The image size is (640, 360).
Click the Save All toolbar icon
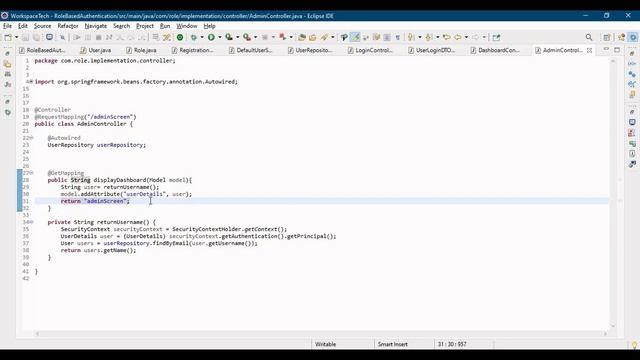tap(36, 37)
